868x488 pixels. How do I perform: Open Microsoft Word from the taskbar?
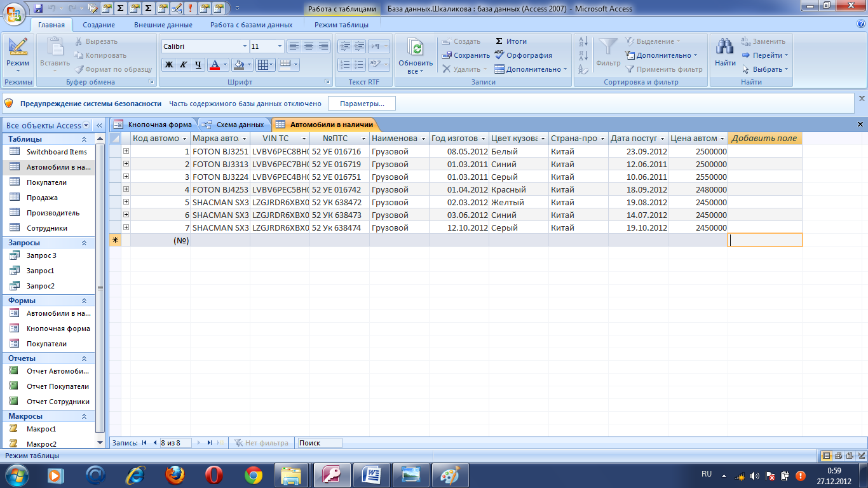372,475
